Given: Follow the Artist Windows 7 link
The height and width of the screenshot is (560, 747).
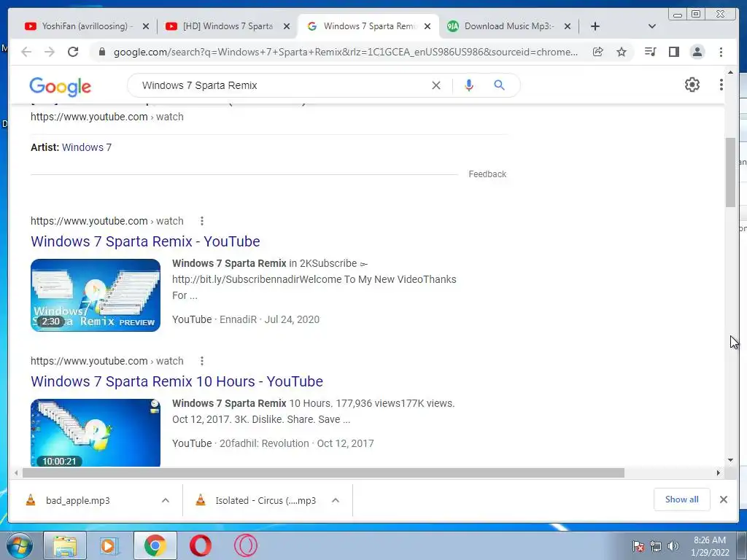Looking at the screenshot, I should (x=87, y=147).
